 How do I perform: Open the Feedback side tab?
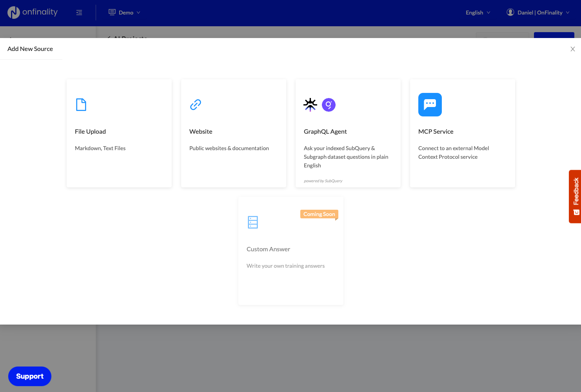pos(576,196)
